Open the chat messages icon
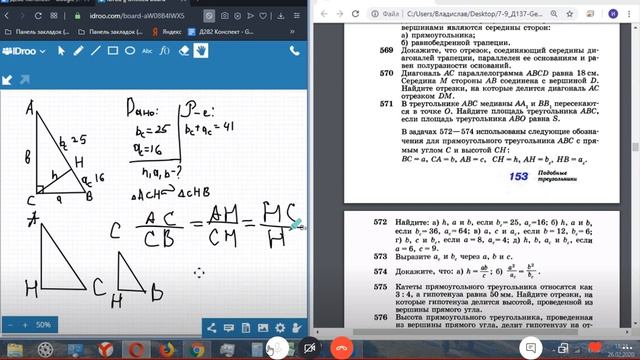The height and width of the screenshot is (360, 640). click(x=229, y=328)
